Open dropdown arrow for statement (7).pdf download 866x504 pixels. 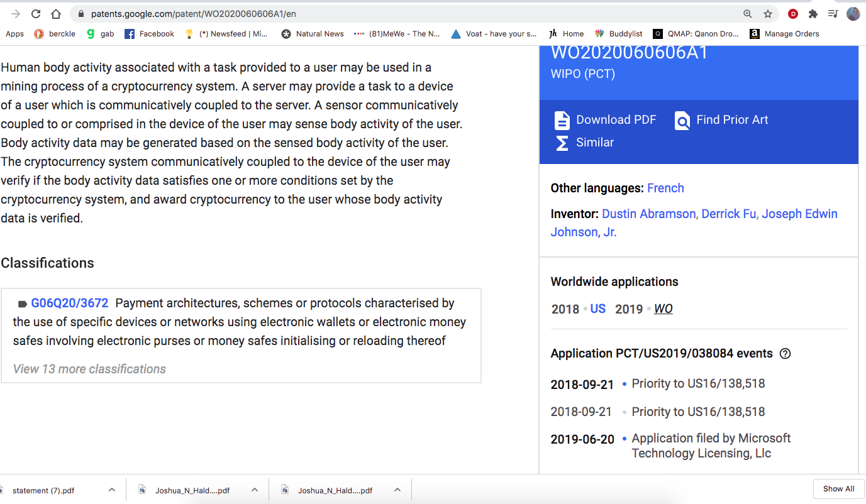click(x=112, y=490)
